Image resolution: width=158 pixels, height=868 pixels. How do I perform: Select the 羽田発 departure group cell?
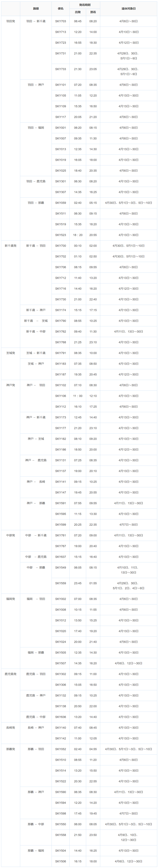10,21
